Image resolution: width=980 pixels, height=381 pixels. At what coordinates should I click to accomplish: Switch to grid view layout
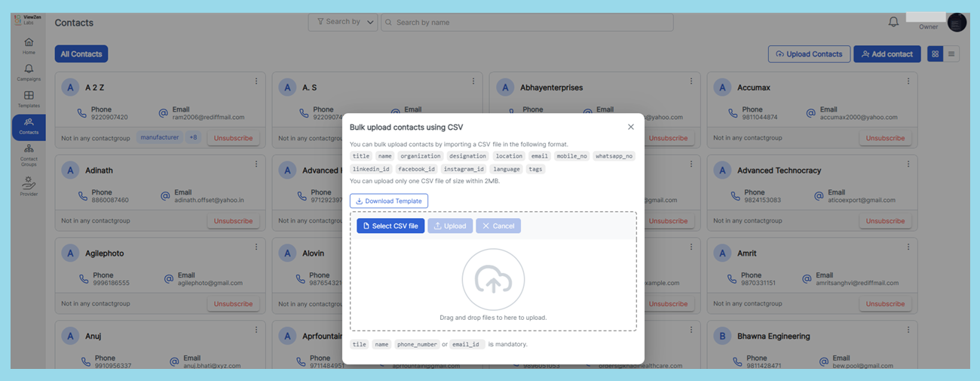[935, 54]
